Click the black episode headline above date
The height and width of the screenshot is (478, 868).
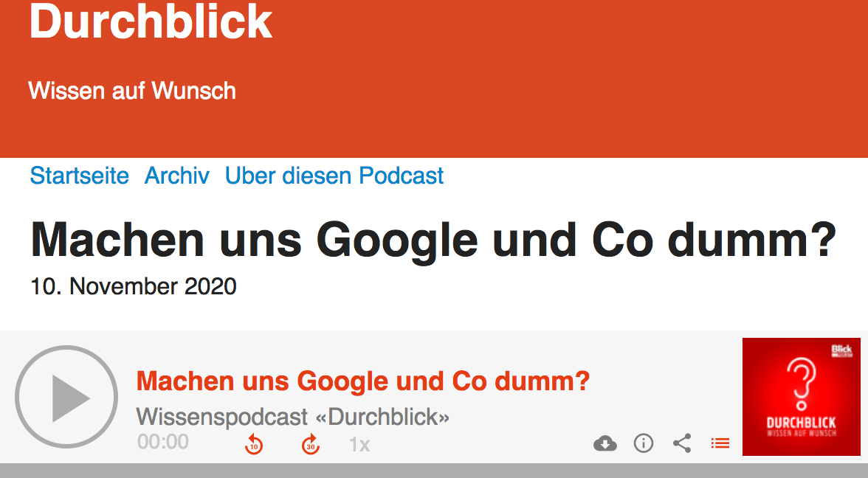(x=433, y=238)
